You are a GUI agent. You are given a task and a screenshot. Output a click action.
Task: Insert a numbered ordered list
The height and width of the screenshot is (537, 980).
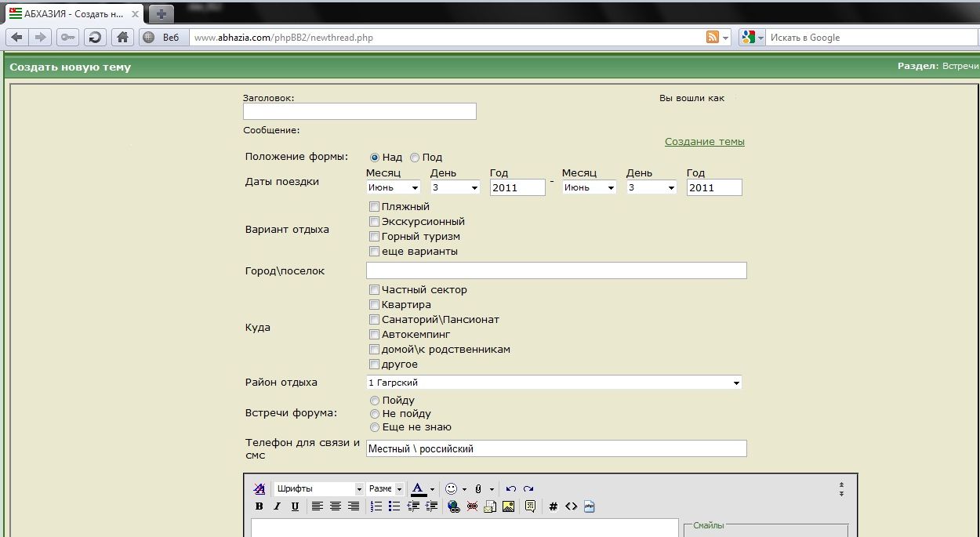[376, 506]
